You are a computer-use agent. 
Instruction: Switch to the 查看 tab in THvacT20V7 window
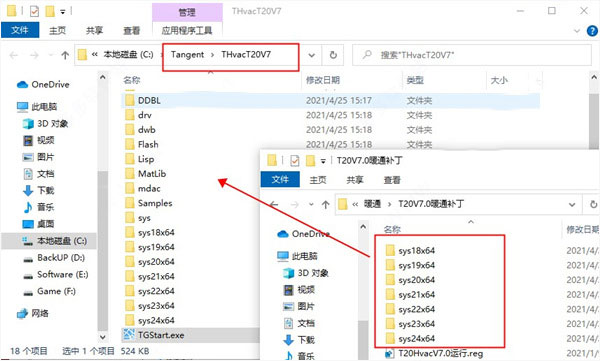pos(132,30)
